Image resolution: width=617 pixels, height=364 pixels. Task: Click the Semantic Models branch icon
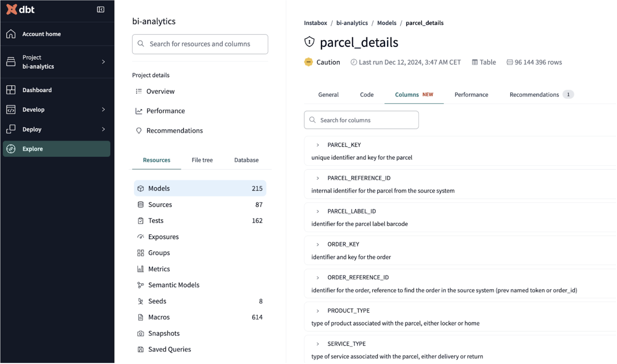click(140, 285)
